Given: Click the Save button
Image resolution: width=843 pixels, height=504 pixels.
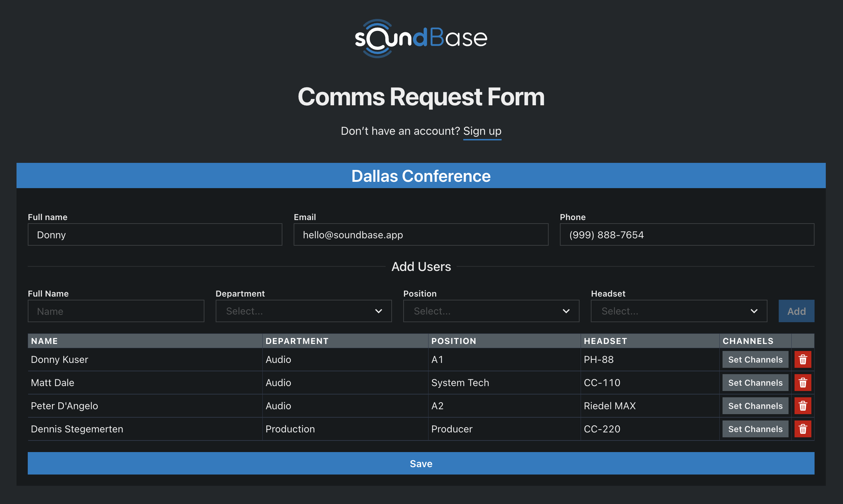Looking at the screenshot, I should click(x=421, y=463).
